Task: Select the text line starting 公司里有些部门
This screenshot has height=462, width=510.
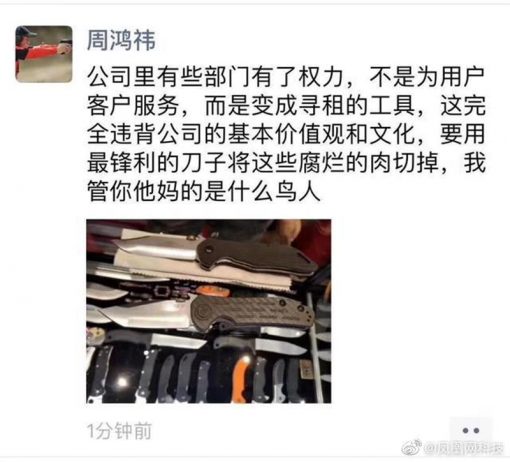Action: (286, 77)
